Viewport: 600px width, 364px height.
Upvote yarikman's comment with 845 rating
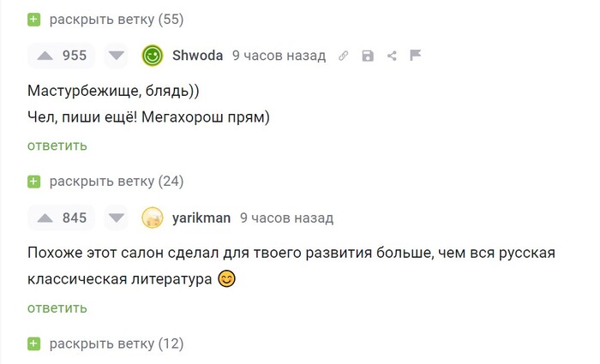click(43, 218)
